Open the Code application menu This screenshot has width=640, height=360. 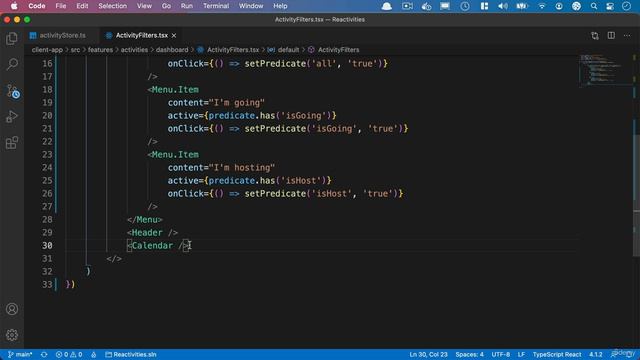click(x=37, y=6)
